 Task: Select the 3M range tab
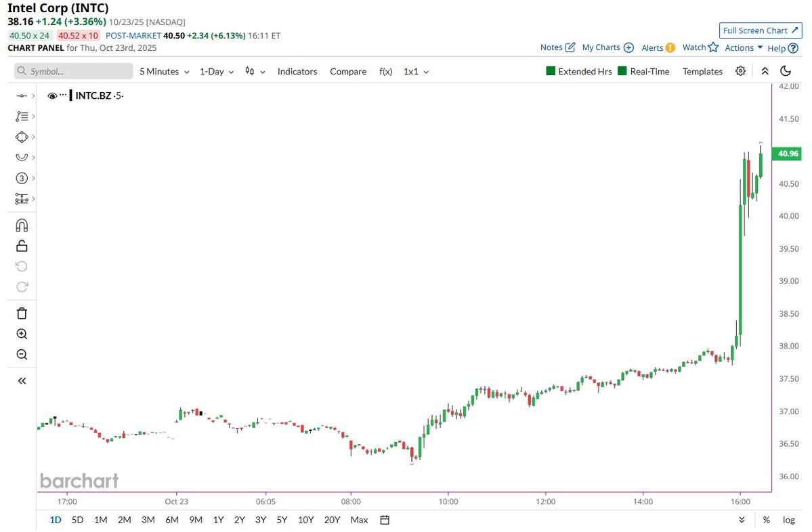click(148, 520)
